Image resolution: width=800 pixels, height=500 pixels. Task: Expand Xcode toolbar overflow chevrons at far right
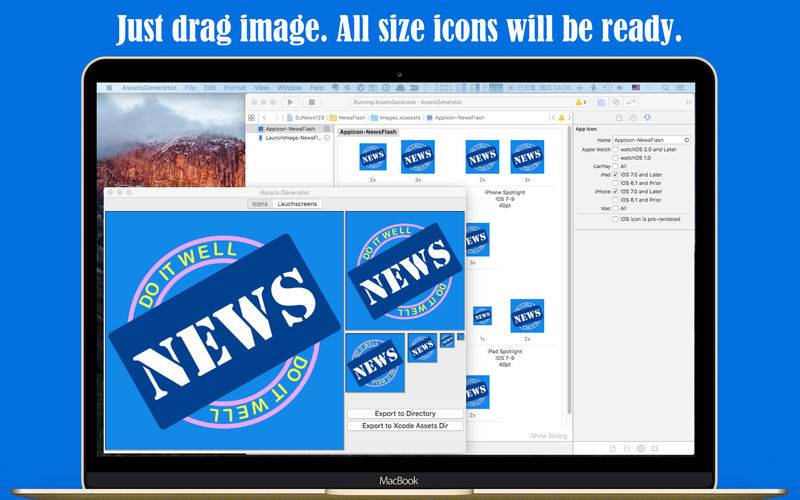[688, 103]
